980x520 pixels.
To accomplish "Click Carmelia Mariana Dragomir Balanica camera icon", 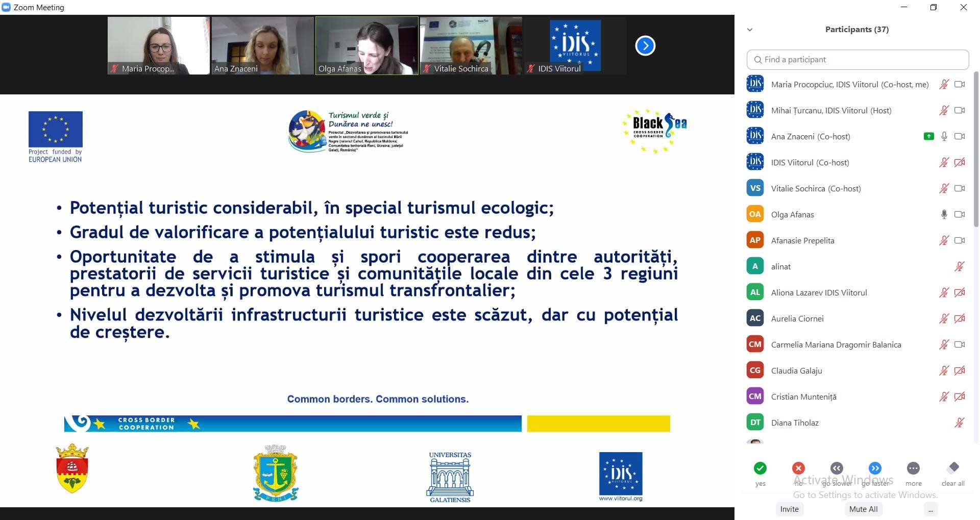I will (960, 345).
